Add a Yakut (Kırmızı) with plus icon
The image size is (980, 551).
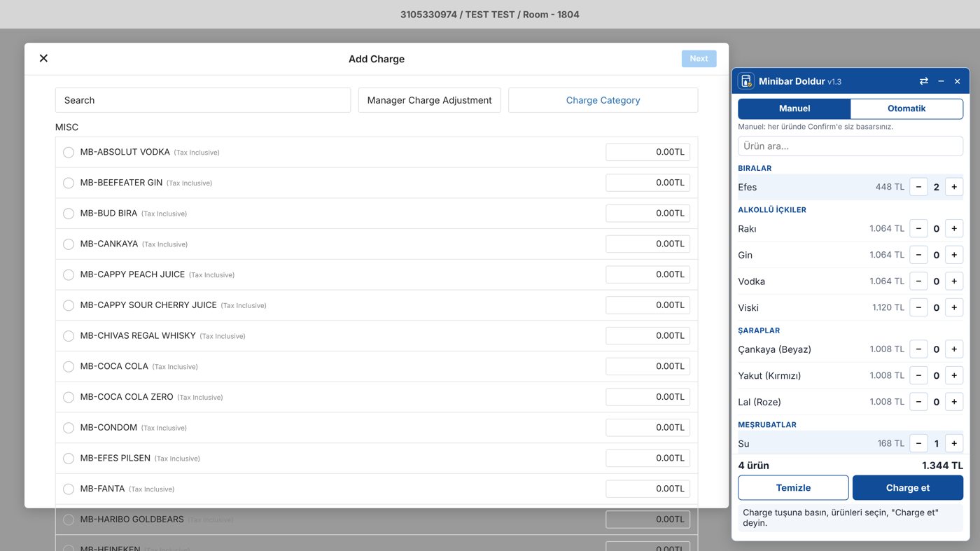954,375
